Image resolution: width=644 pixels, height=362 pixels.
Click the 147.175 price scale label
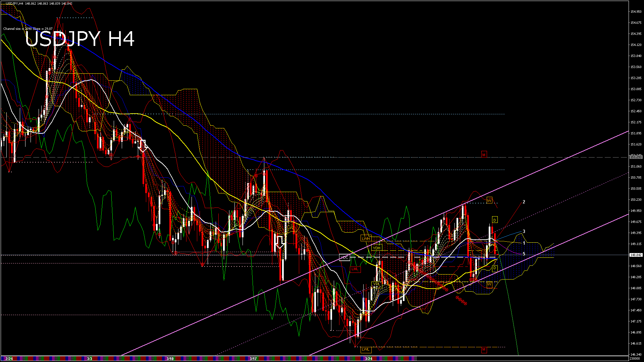point(636,321)
